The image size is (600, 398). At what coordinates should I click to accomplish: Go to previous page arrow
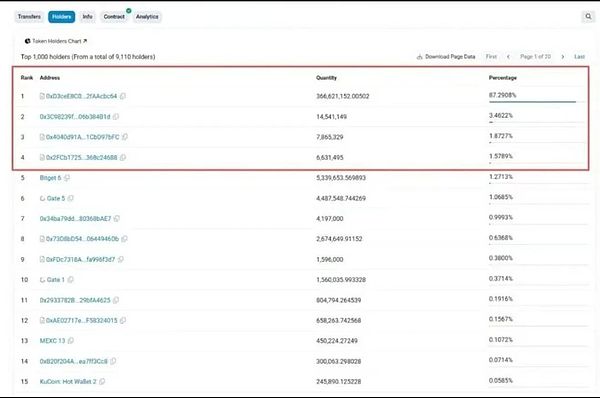point(508,57)
